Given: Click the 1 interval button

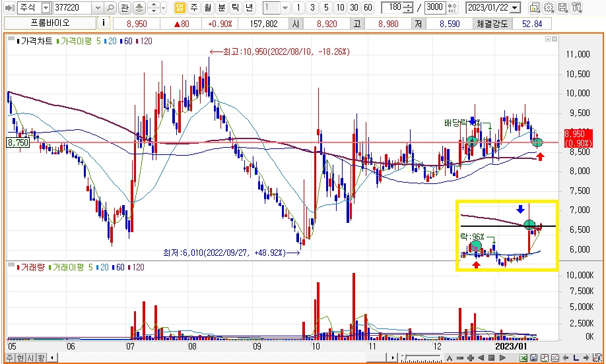Looking at the screenshot, I should click(298, 7).
